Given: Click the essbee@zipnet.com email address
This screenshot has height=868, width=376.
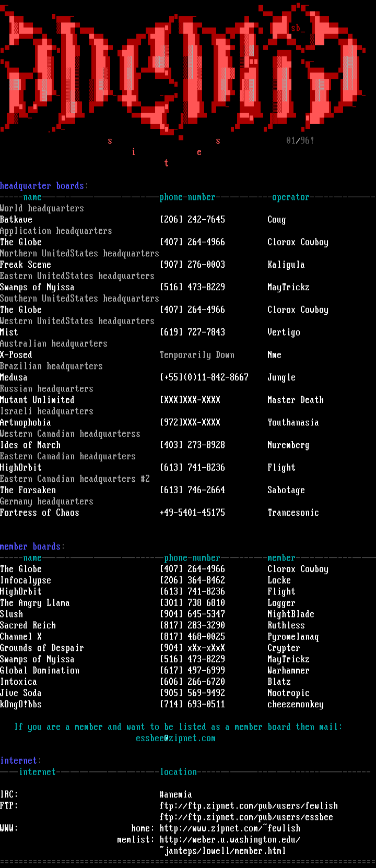Looking at the screenshot, I should [175, 738].
